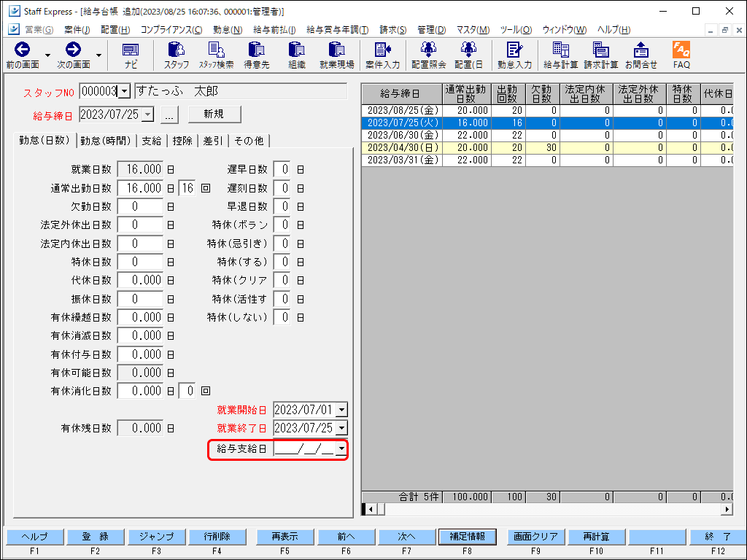Click the 新規 button

pyautogui.click(x=214, y=114)
